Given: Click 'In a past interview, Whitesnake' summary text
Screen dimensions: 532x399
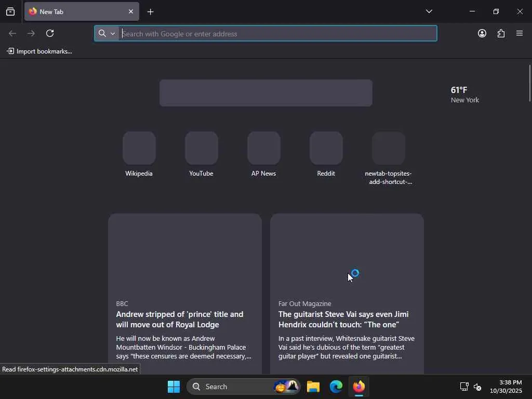Looking at the screenshot, I should click(347, 348).
